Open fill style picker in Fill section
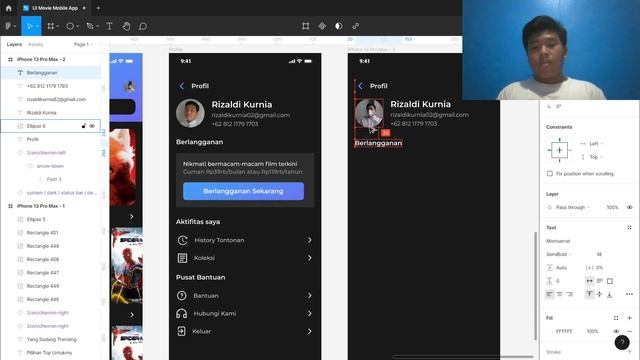 pyautogui.click(x=616, y=318)
